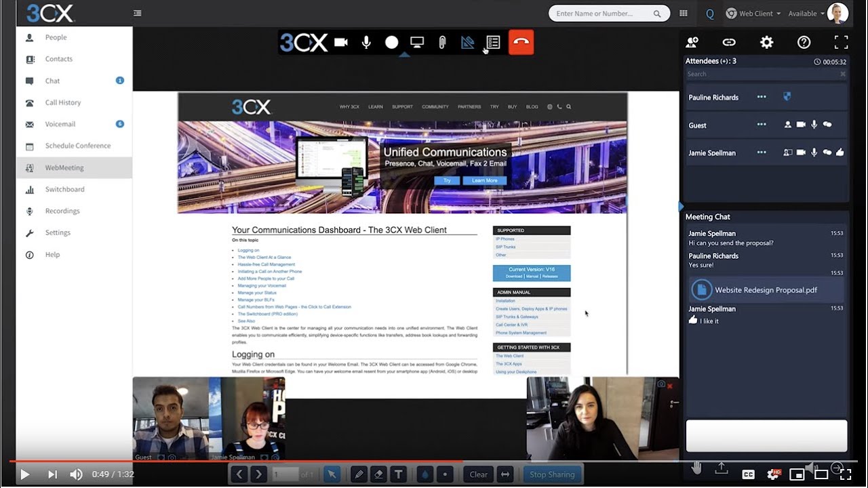Screen dimensions: 868x488
Task: Select the eraser tool
Action: coord(379,474)
